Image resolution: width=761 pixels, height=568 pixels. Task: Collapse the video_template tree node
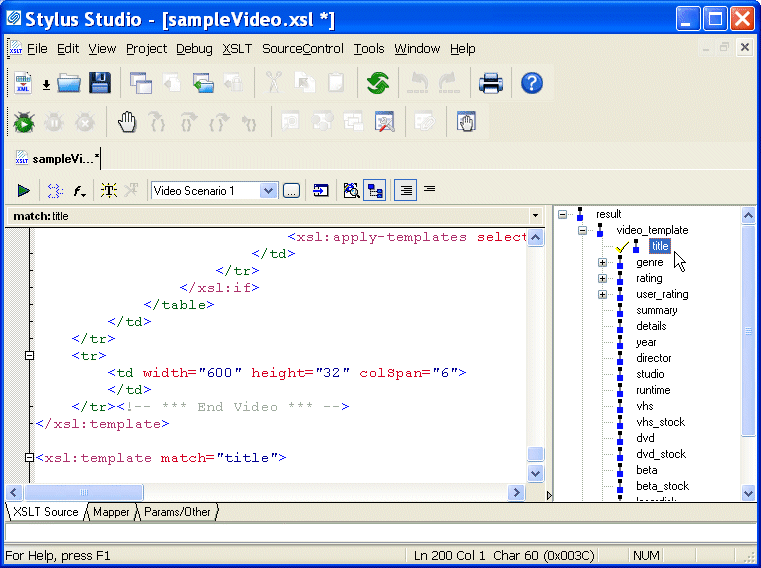(583, 230)
